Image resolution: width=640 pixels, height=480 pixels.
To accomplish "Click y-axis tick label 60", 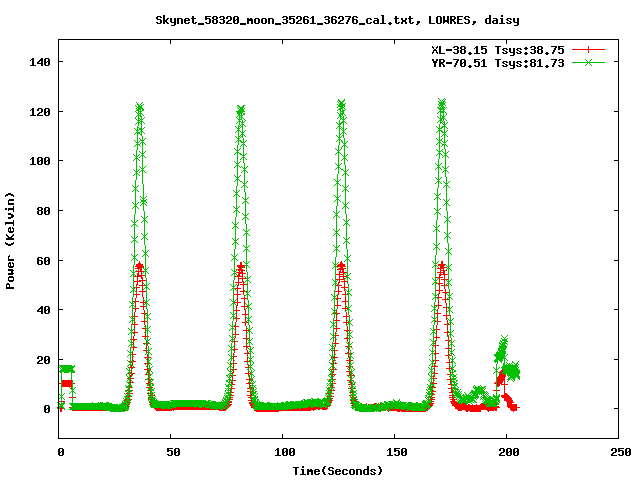I will [x=43, y=261].
